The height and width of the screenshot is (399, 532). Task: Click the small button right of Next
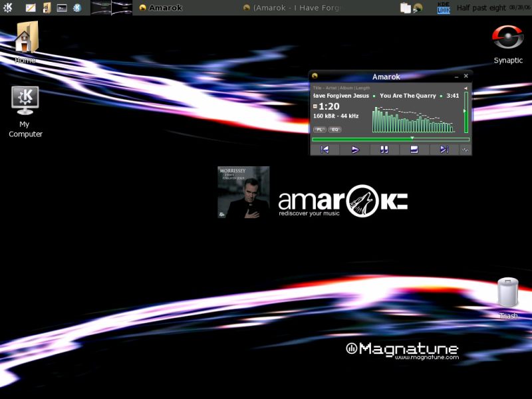pos(465,150)
